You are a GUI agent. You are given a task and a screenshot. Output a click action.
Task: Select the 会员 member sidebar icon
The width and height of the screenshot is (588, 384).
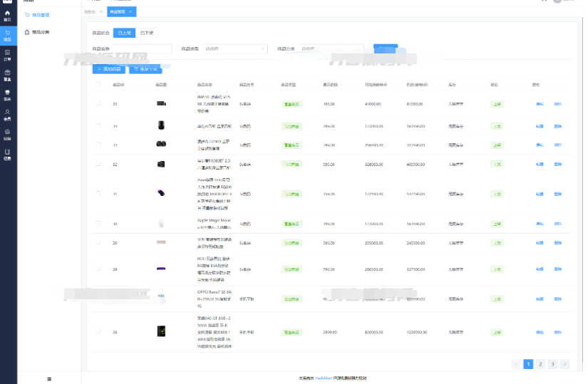click(8, 113)
